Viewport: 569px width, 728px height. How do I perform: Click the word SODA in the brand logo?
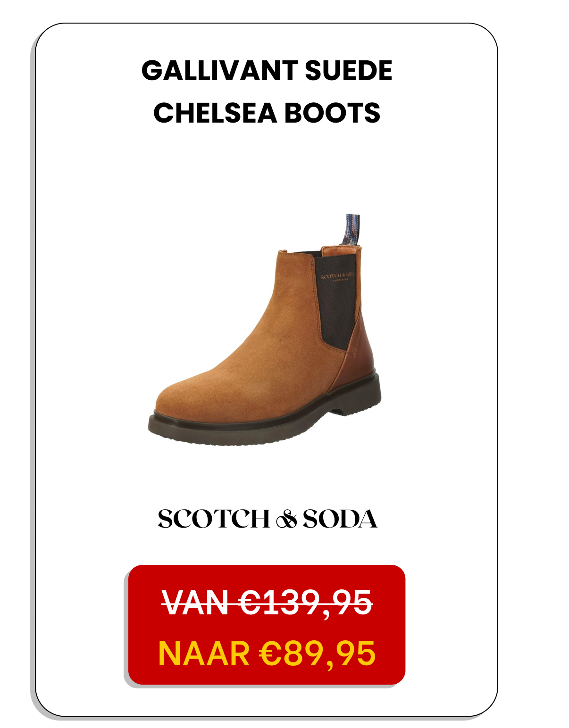click(x=340, y=519)
